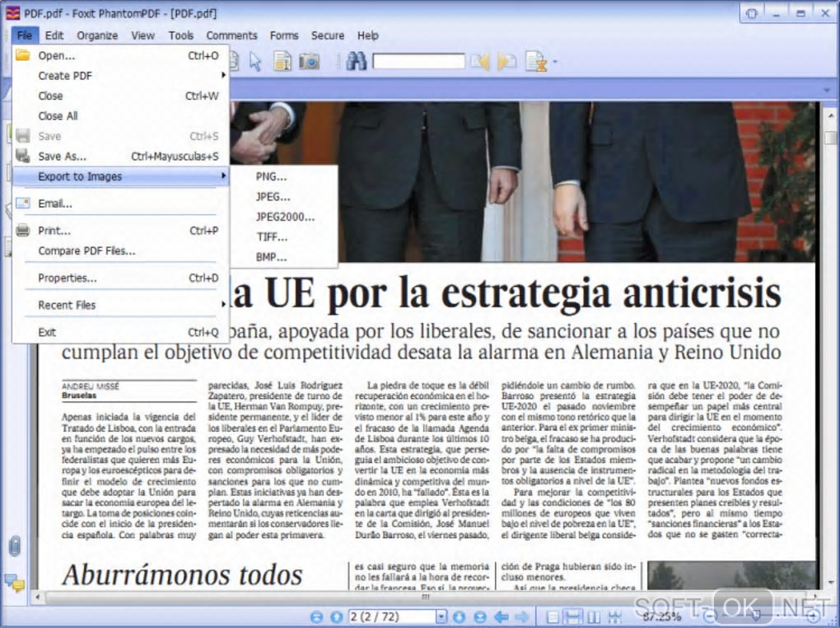Open Properties... from File menu

click(121, 278)
